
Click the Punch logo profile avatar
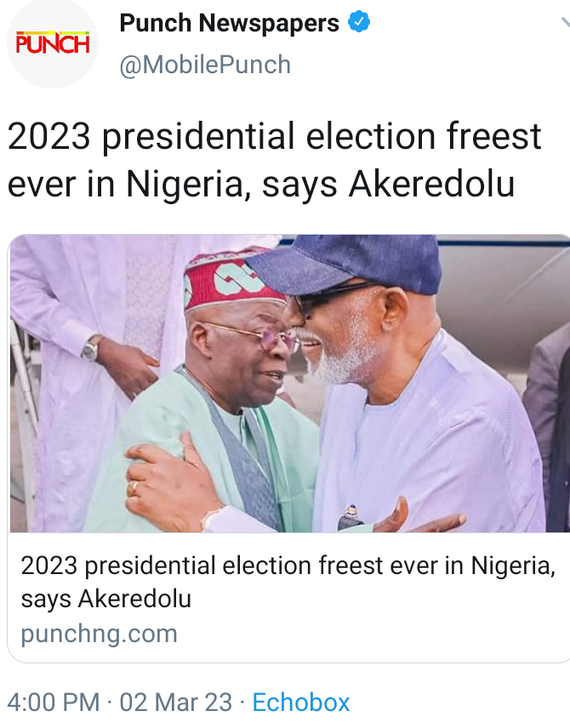tap(53, 44)
